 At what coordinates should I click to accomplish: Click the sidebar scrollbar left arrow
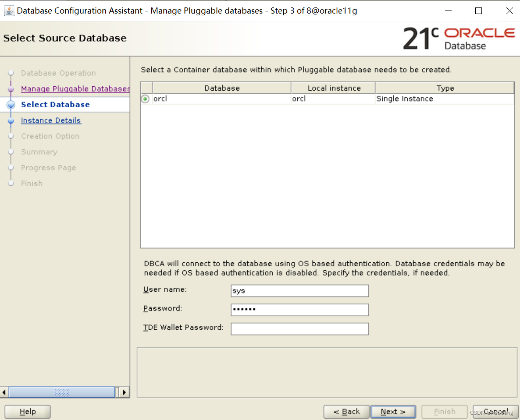click(x=4, y=392)
